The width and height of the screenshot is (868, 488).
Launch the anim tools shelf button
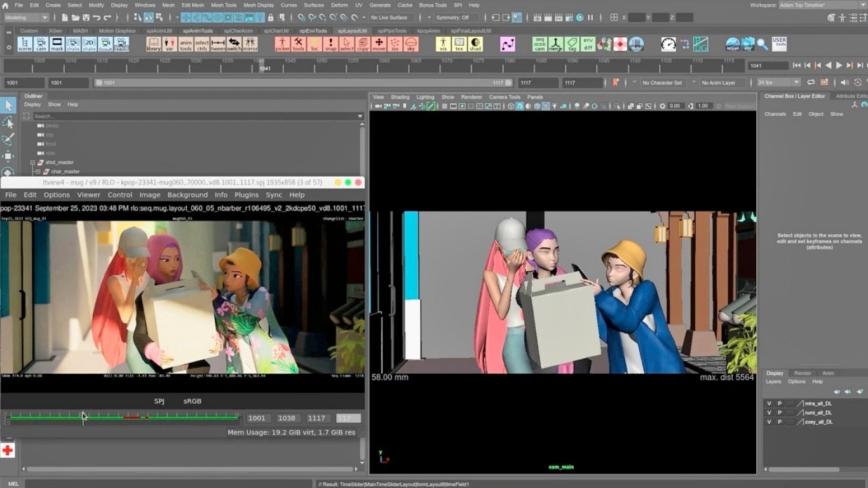pyautogui.click(x=186, y=44)
